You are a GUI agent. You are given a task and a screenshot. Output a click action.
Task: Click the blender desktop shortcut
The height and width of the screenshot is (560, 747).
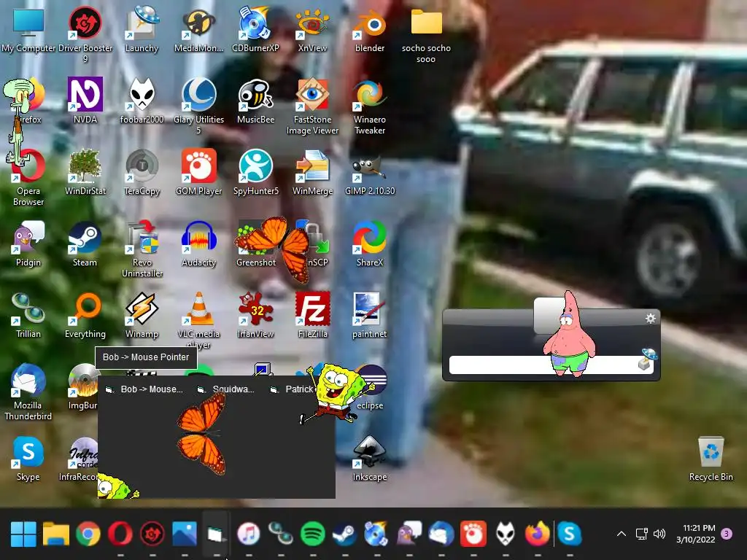pyautogui.click(x=370, y=29)
